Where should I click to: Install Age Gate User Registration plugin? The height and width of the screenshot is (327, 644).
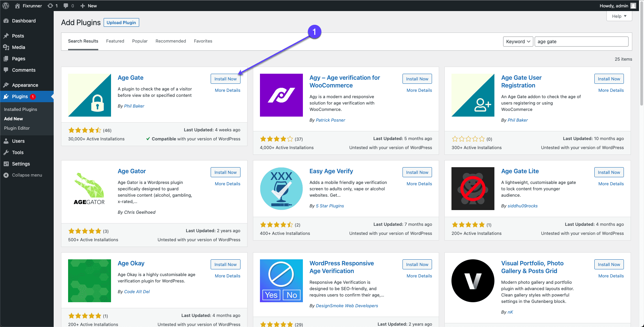tap(609, 79)
